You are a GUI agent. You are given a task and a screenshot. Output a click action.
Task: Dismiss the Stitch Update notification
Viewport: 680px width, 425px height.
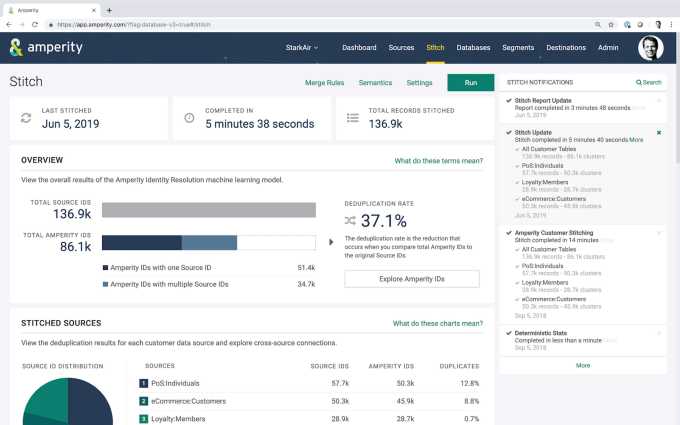tap(658, 132)
